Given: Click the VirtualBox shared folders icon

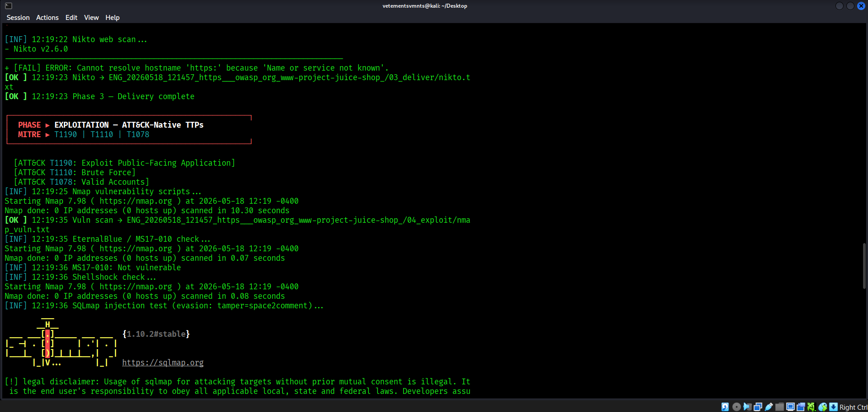Looking at the screenshot, I should (779, 407).
